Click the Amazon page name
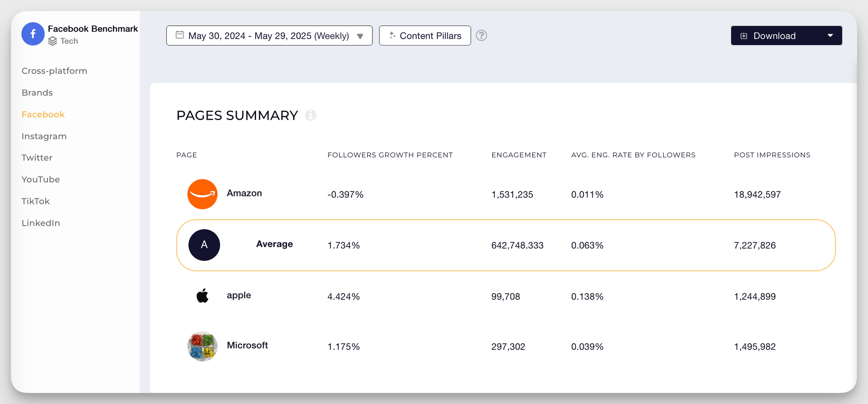This screenshot has width=868, height=404. pos(244,193)
